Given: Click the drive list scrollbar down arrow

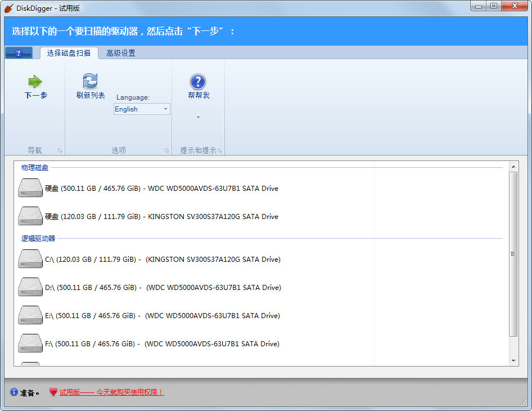Looking at the screenshot, I should (513, 361).
